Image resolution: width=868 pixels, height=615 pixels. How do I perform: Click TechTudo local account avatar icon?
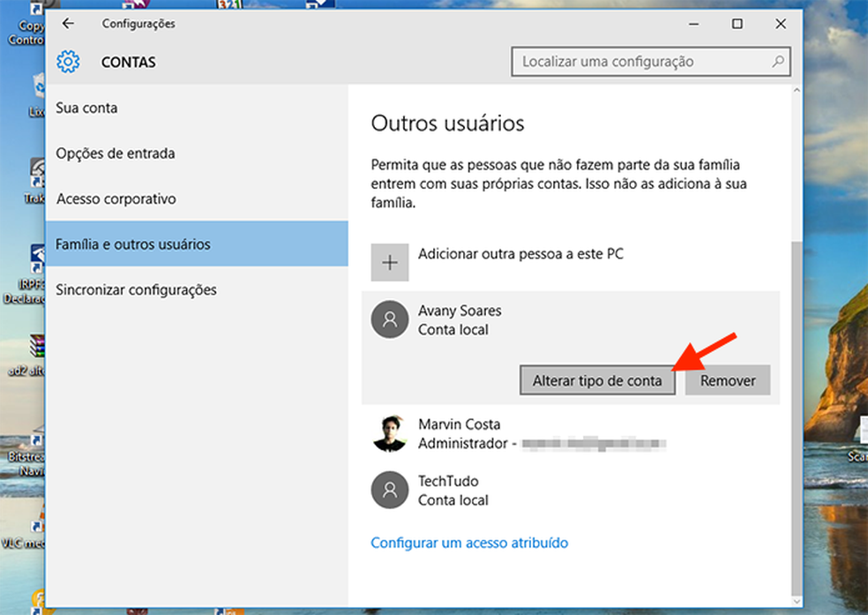pos(388,491)
